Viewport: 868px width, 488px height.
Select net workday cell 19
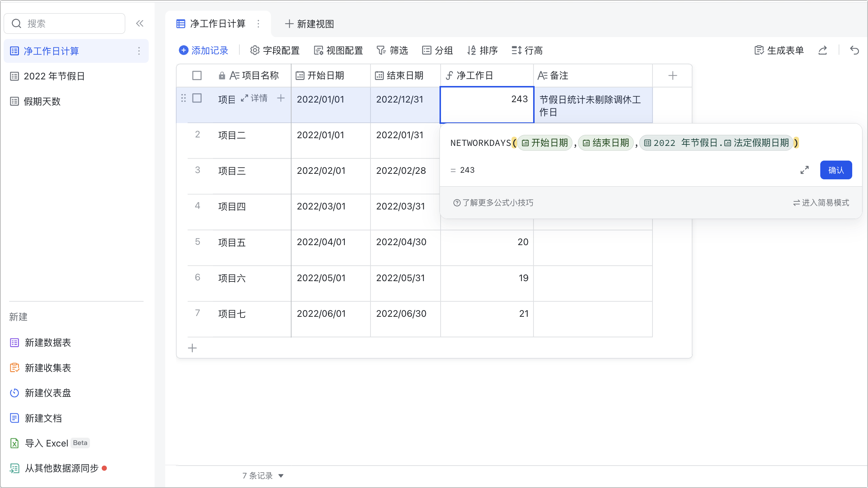487,283
